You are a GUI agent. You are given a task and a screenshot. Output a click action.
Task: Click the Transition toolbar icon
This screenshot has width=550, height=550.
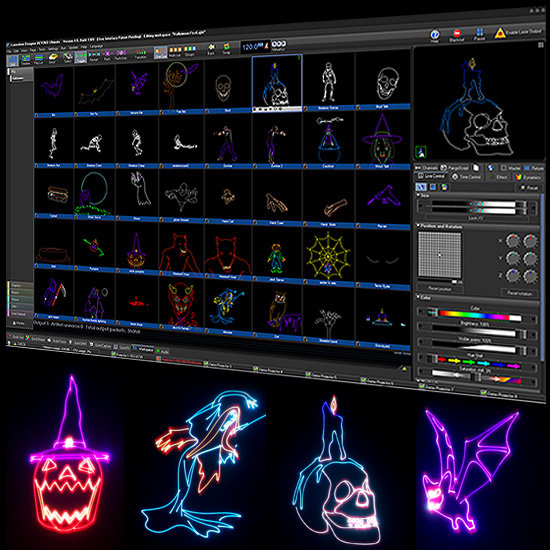141,54
